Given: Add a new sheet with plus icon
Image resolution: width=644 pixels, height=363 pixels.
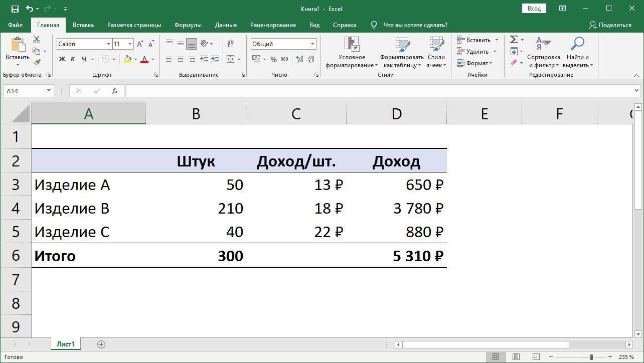Looking at the screenshot, I should 101,344.
